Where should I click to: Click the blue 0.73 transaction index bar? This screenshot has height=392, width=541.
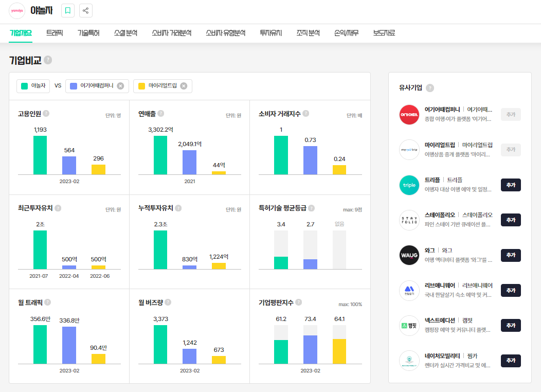[310, 161]
